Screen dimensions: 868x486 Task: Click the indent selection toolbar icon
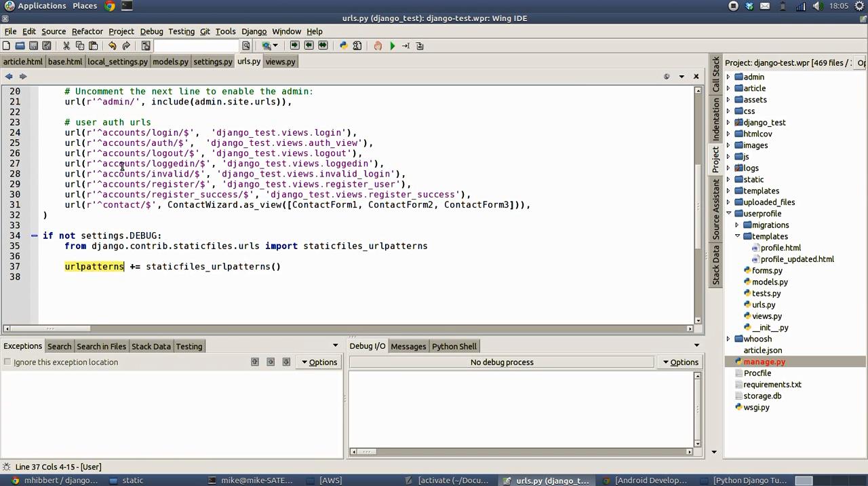coord(294,45)
